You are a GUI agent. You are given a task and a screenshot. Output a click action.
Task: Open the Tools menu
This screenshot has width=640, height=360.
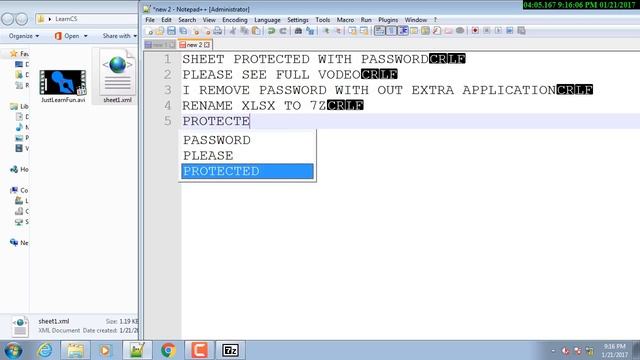[x=322, y=20]
